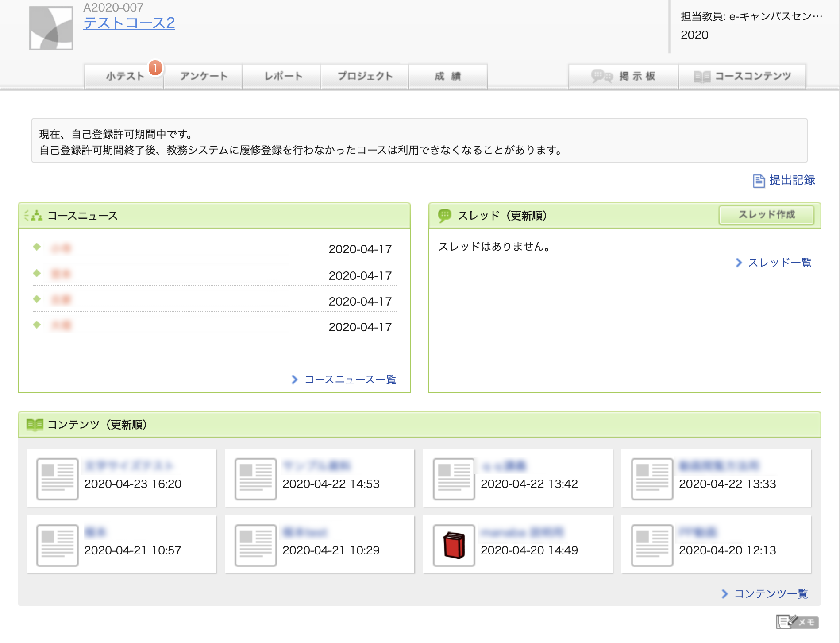Click the course thumbnail image in header
The height and width of the screenshot is (643, 840).
coord(51,28)
